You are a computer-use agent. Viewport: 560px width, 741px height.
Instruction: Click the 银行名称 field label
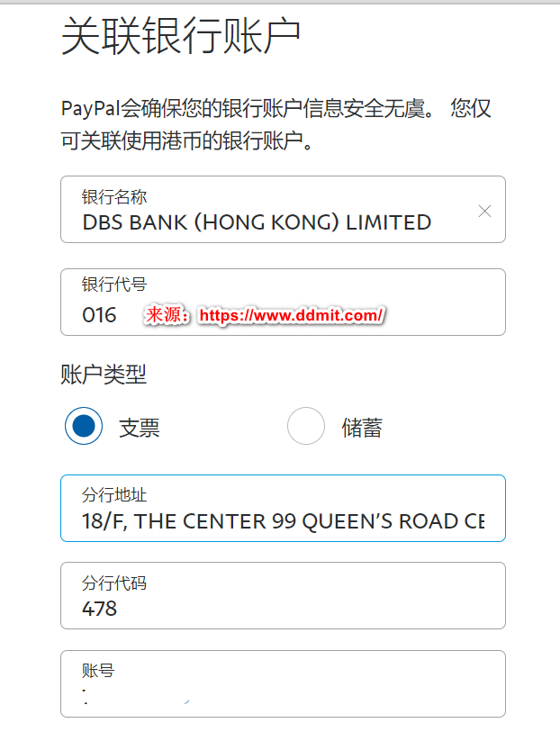point(114,196)
